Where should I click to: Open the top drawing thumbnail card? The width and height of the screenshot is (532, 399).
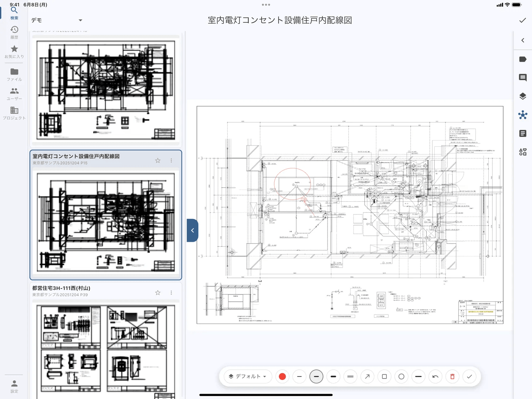[106, 90]
